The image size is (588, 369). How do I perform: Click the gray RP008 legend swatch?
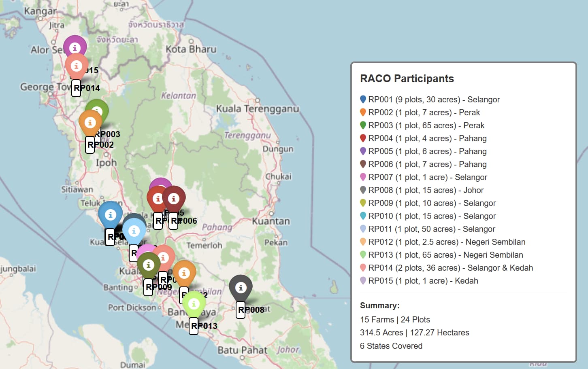[x=363, y=190]
